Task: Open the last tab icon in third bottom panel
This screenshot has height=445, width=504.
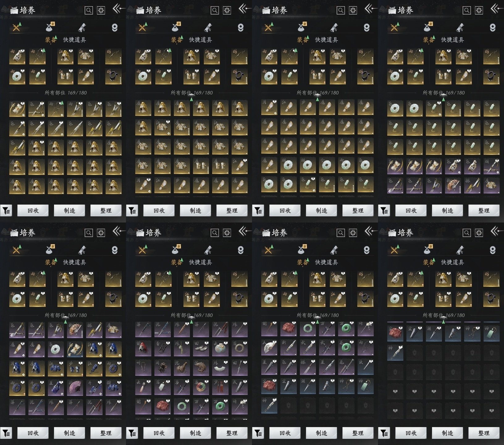Action: [x=367, y=250]
